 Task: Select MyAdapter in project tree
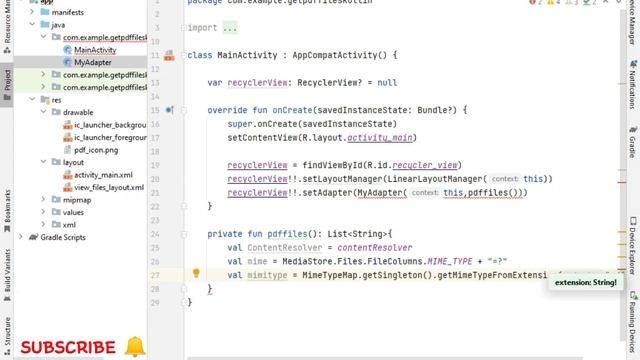coord(93,62)
